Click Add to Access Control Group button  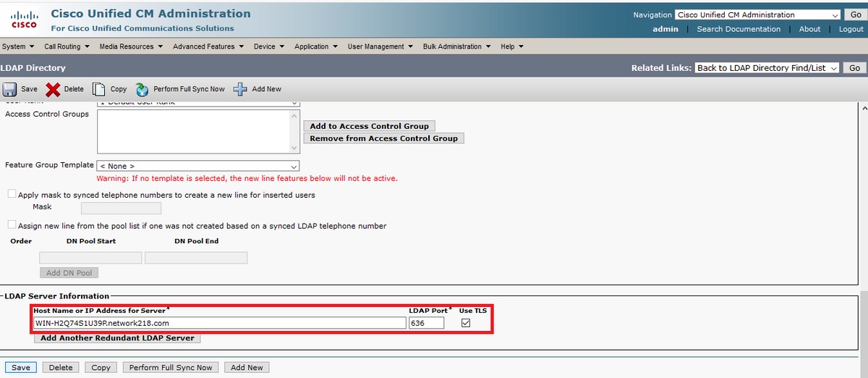(370, 126)
